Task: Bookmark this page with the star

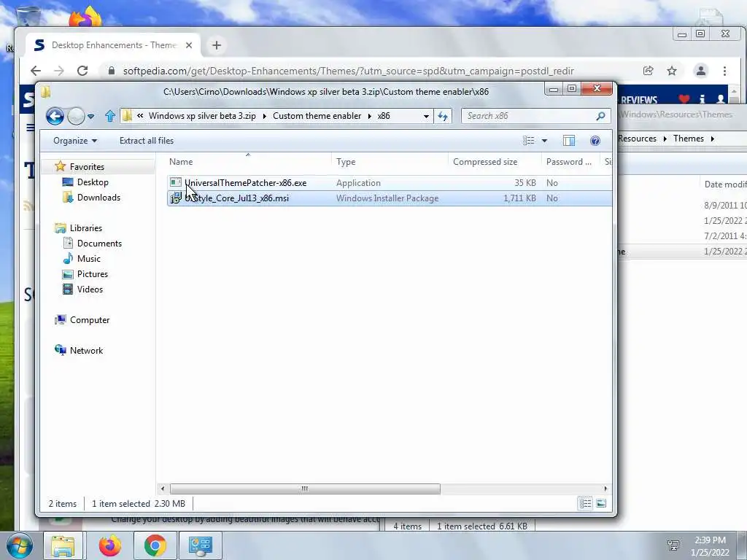Action: 672,71
